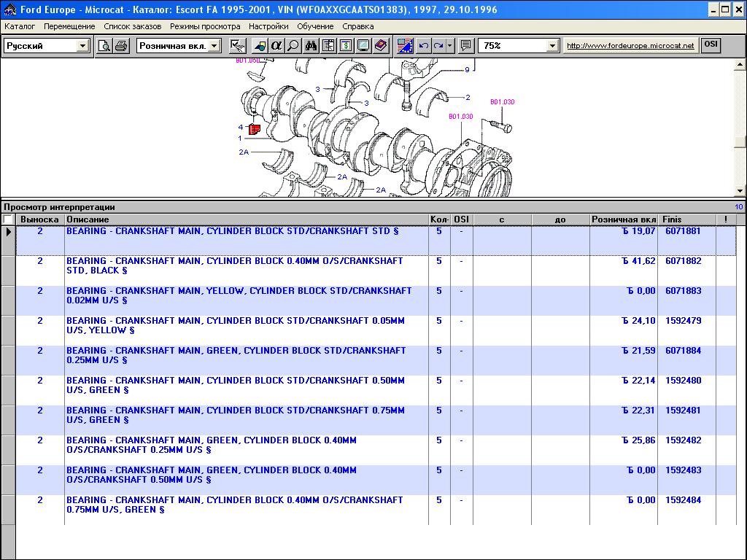Screen dimensions: 747x560
Task: Click the blue undo arrow icon
Action: 424,46
